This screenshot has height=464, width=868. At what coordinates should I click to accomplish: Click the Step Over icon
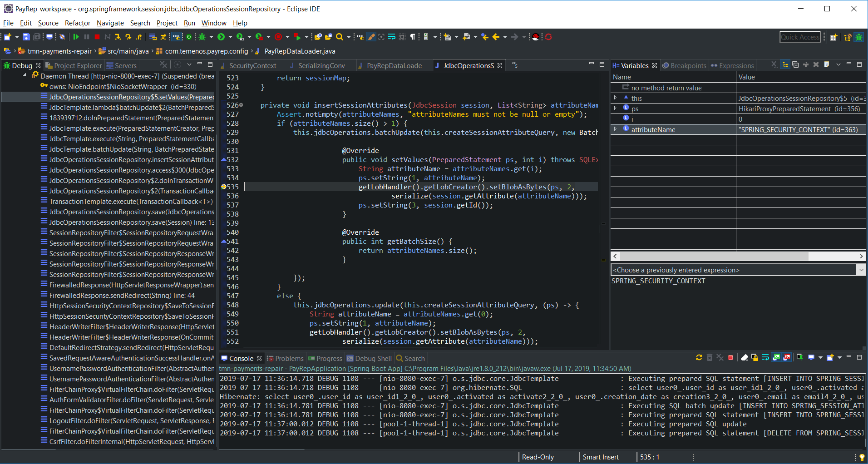click(x=128, y=37)
